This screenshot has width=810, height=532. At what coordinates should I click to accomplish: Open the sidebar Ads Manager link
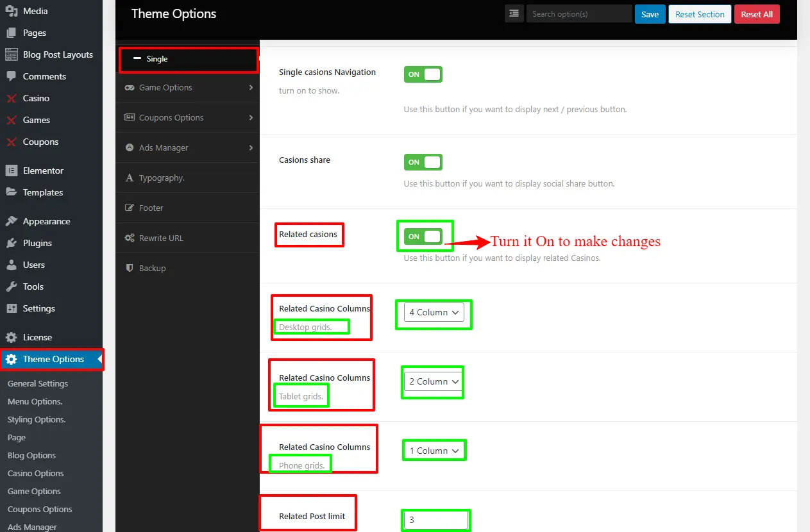point(32,527)
